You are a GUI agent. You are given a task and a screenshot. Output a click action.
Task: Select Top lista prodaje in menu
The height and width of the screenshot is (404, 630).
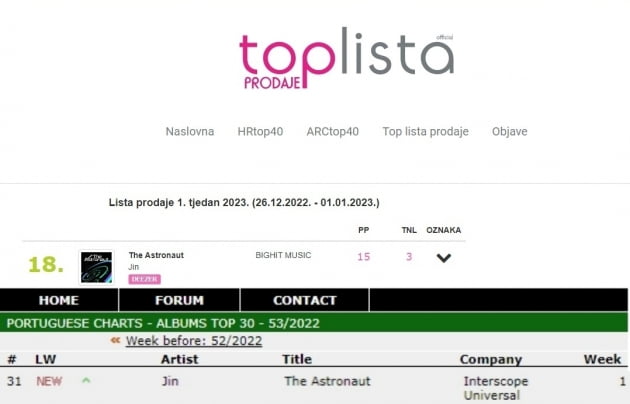point(425,131)
